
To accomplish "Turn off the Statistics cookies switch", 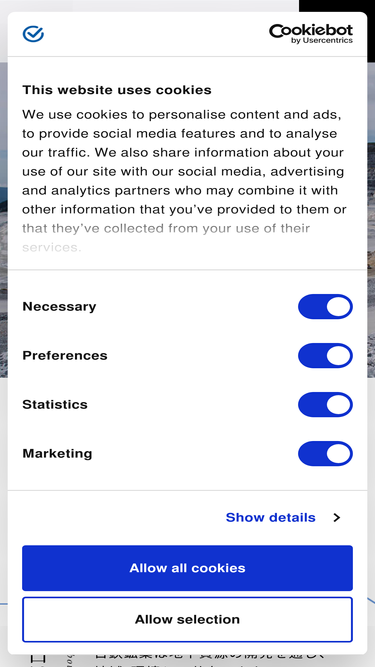I will 325,405.
